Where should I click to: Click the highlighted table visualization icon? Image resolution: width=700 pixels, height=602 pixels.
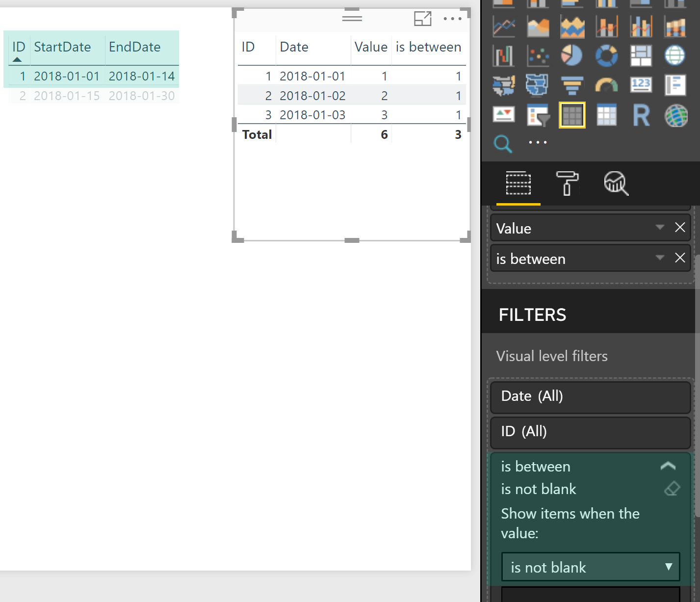(572, 115)
